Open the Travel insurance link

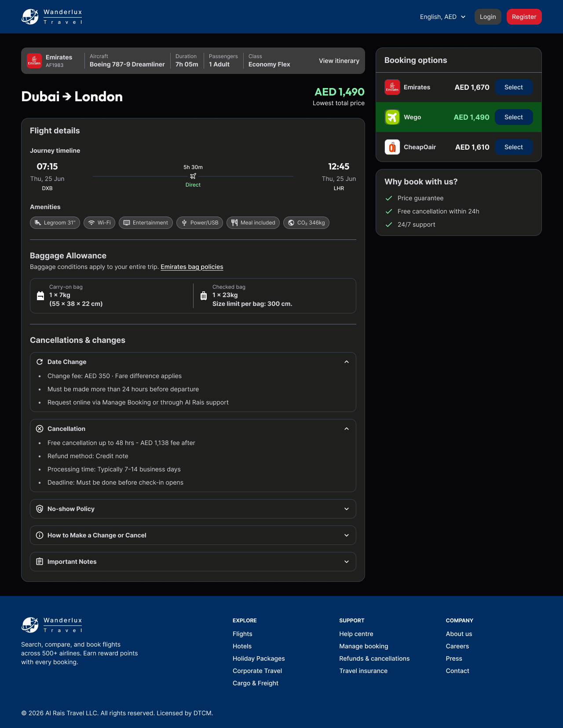(363, 671)
